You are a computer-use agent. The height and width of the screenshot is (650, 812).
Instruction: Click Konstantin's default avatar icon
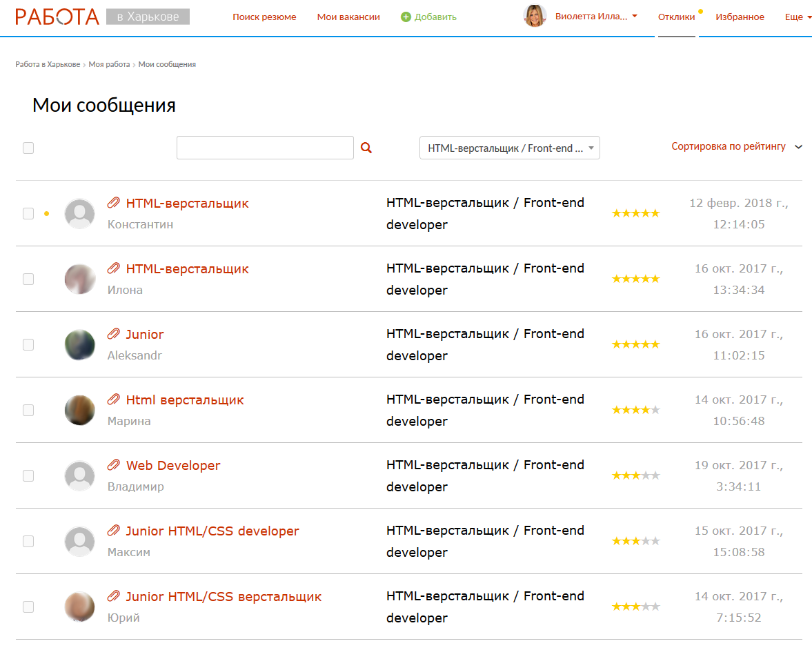pyautogui.click(x=79, y=214)
